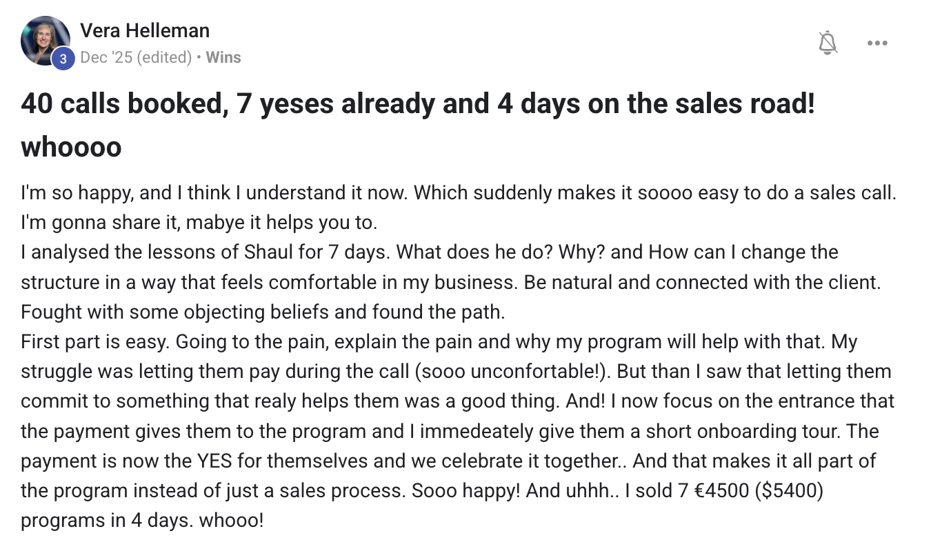Click the level 3 badge on avatar

click(63, 59)
